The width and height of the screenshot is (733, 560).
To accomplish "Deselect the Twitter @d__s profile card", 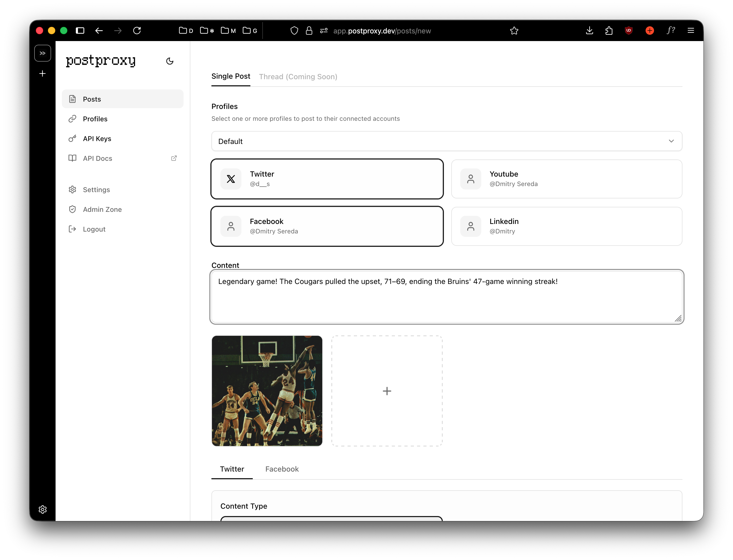I will click(327, 179).
